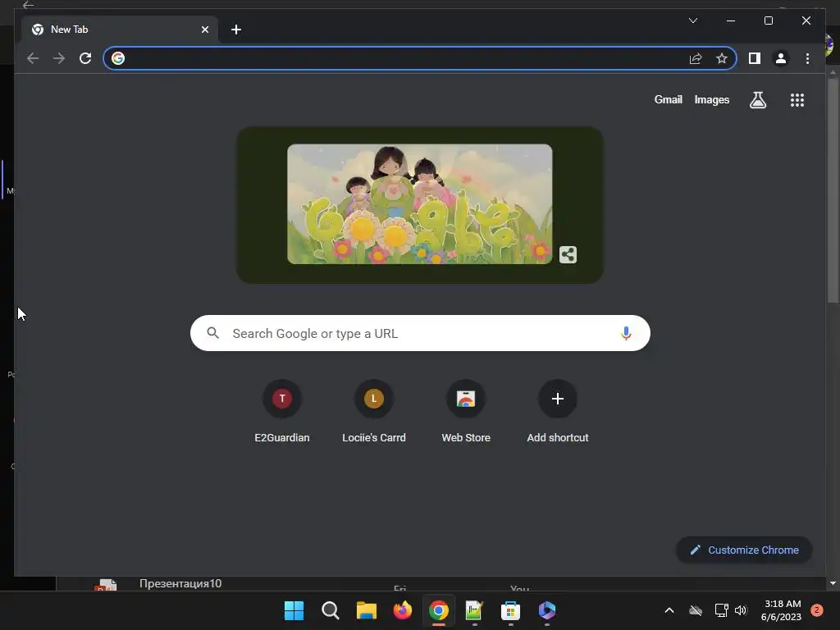Click the share page icon in address bar
Image resolution: width=840 pixels, height=630 pixels.
696,58
